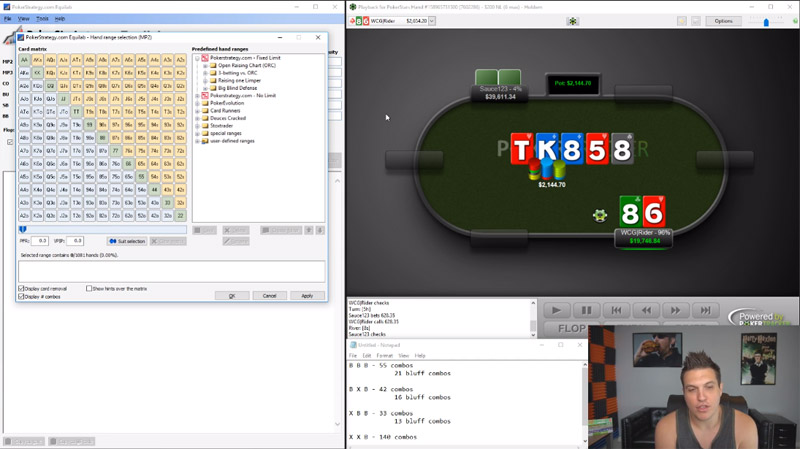The height and width of the screenshot is (449, 800).
Task: Select AKs in the card matrix
Action: click(x=37, y=60)
